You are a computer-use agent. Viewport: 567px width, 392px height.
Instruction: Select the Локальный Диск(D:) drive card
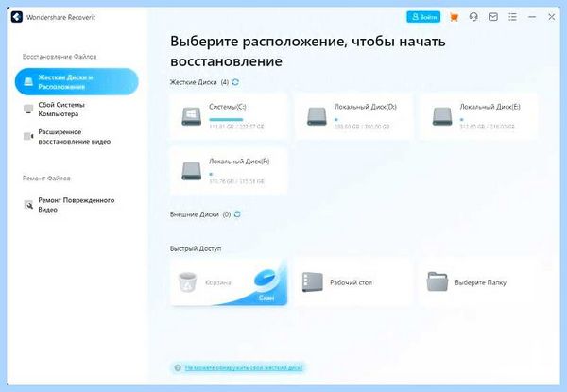353,116
